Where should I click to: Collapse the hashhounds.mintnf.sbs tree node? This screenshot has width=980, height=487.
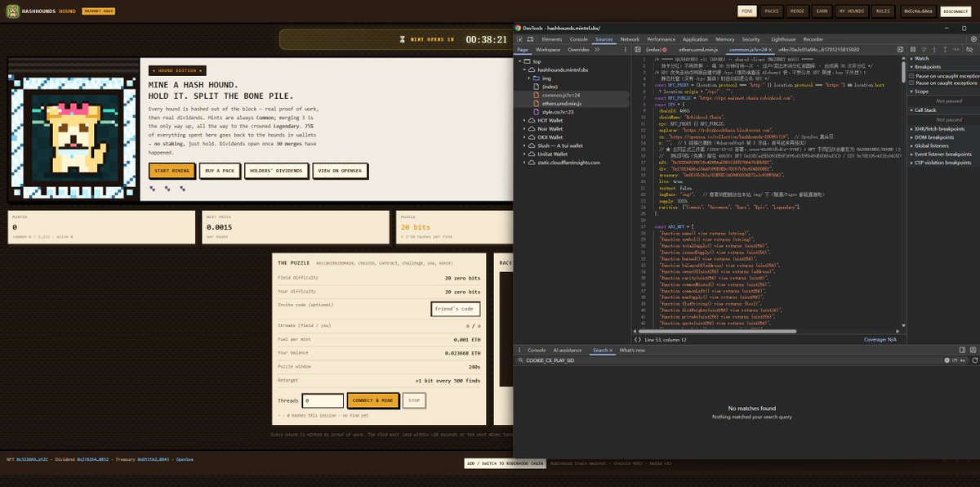tap(526, 69)
